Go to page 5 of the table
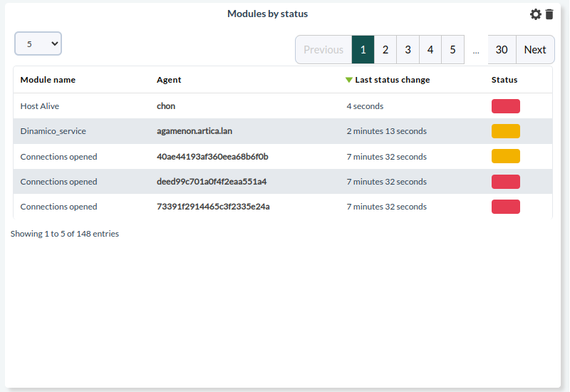570x392 pixels. coord(453,49)
